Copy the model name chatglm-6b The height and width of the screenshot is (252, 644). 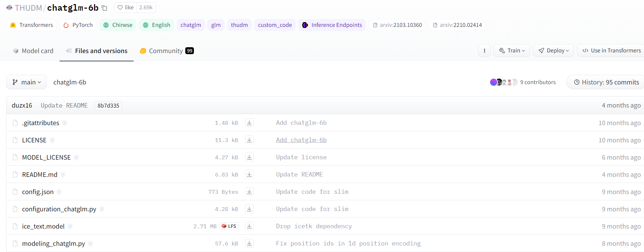(x=104, y=8)
